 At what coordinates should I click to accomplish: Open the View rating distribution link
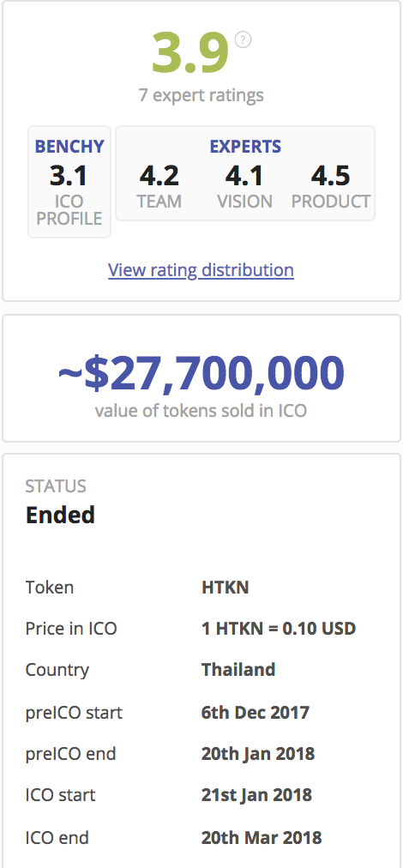click(201, 270)
